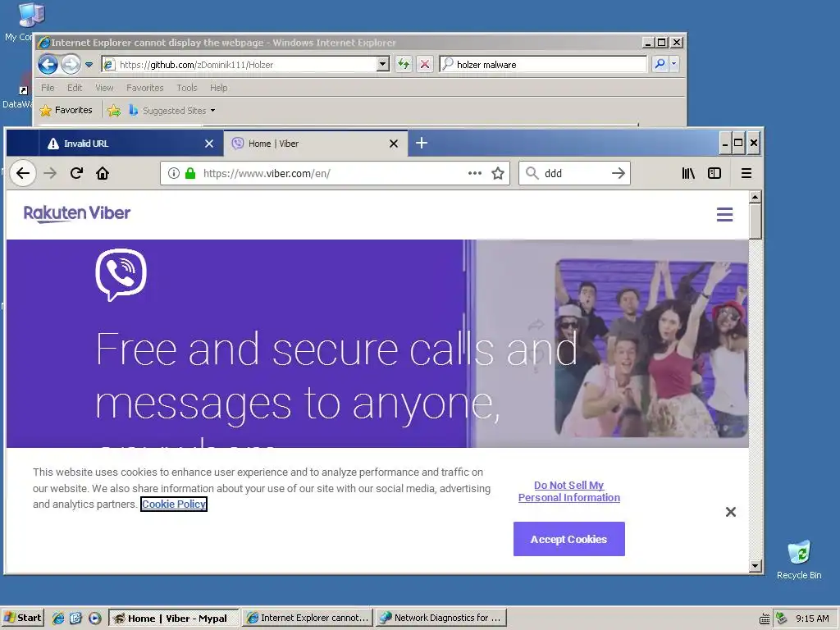Toggle the sidebar panel icon
The width and height of the screenshot is (840, 630).
pos(714,173)
